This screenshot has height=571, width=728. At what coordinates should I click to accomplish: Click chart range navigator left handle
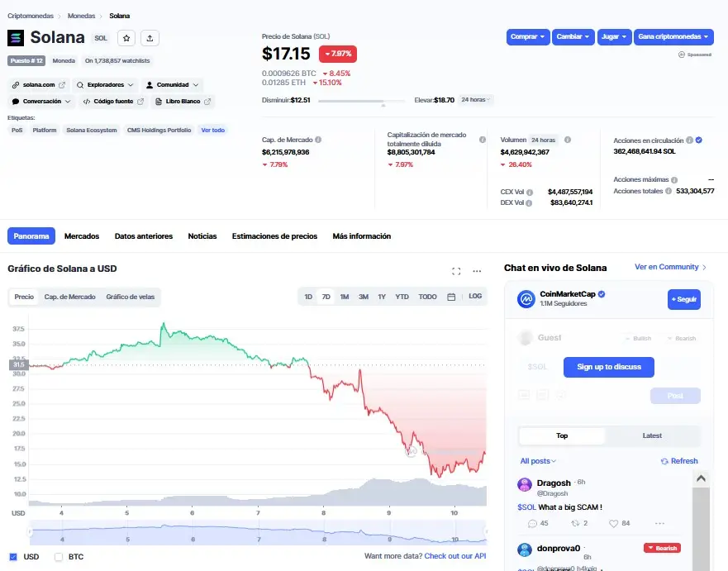point(31,532)
